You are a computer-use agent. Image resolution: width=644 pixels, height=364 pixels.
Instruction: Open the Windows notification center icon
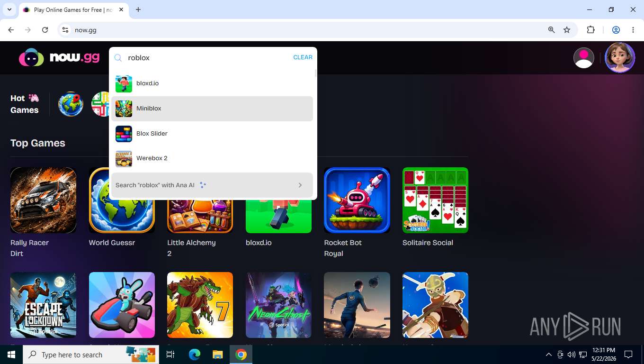(628, 355)
